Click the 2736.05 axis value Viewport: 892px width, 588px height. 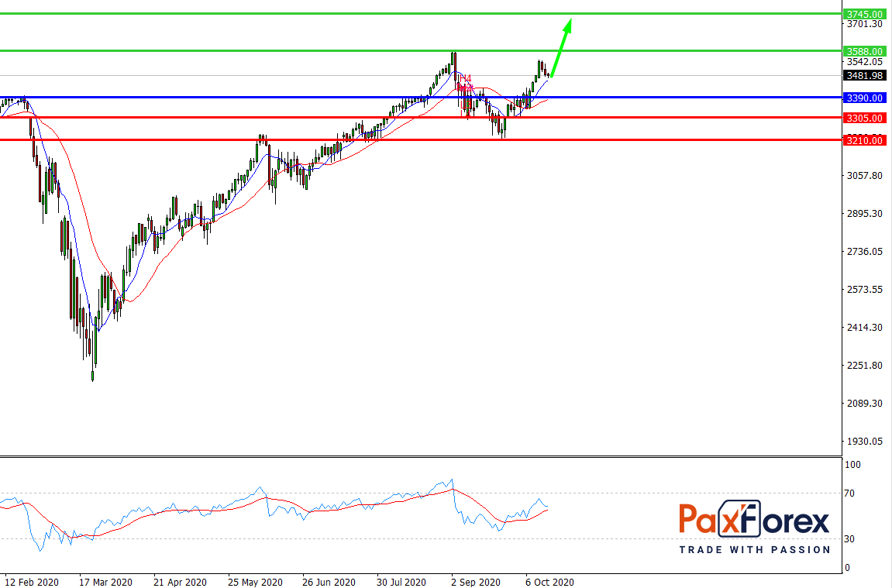[865, 251]
